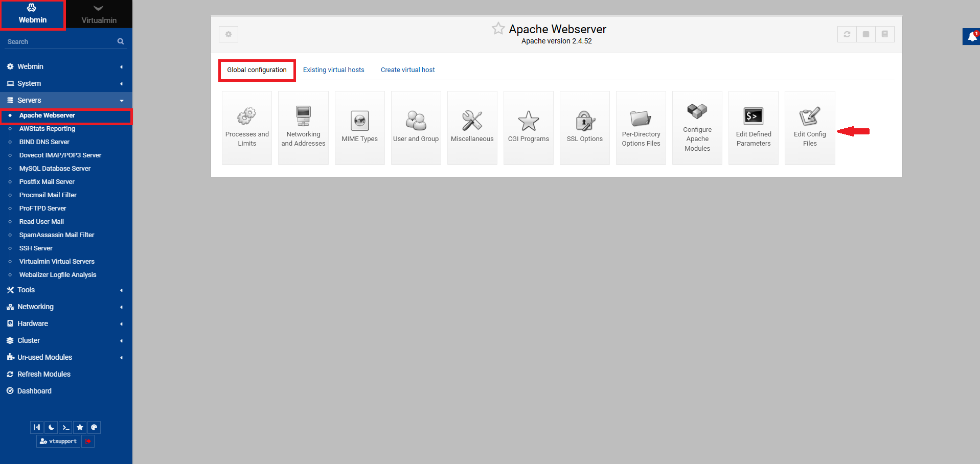Switch to the Virtualmin tab
This screenshot has width=980, height=464.
pos(99,14)
